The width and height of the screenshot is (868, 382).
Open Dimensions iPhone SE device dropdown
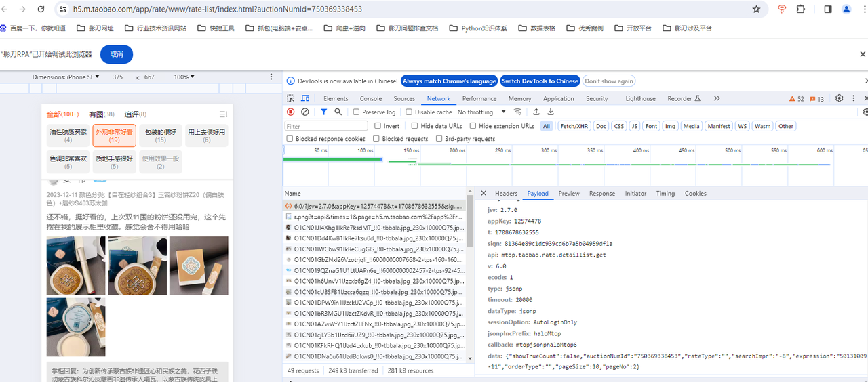pyautogui.click(x=66, y=77)
